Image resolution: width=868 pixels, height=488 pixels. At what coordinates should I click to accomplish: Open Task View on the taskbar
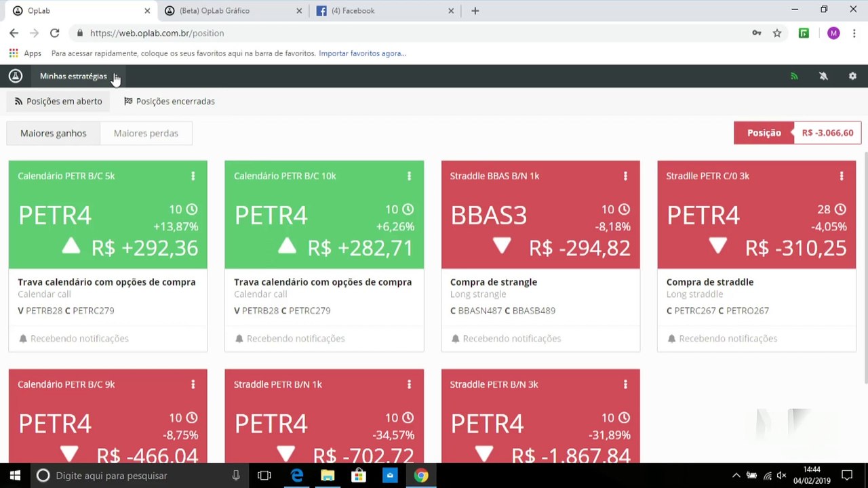[x=264, y=475]
